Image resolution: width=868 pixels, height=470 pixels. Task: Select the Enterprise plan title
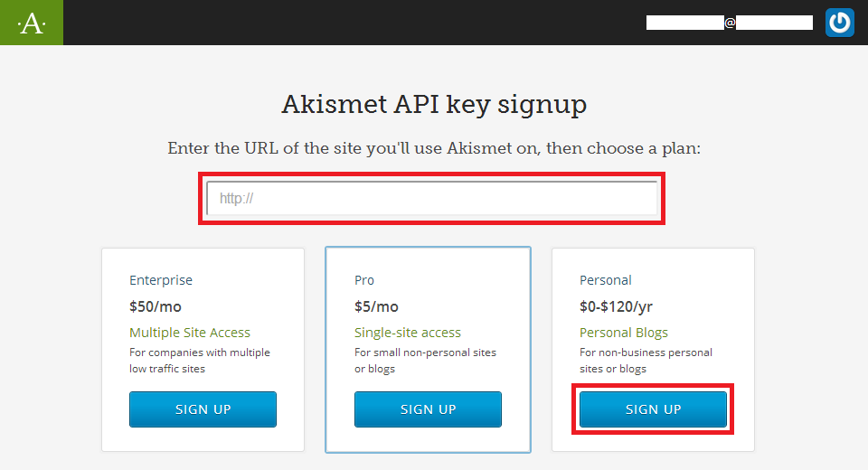pos(161,280)
